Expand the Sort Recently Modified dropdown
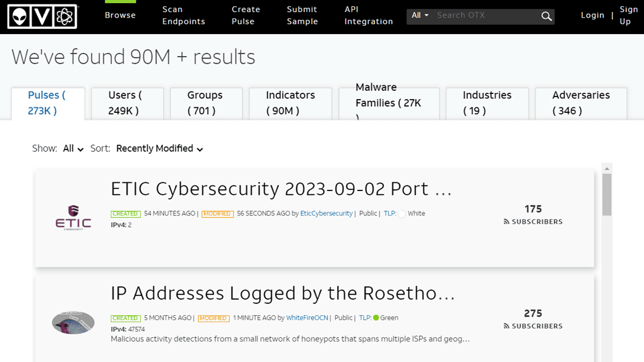This screenshot has width=644, height=362. tap(159, 149)
